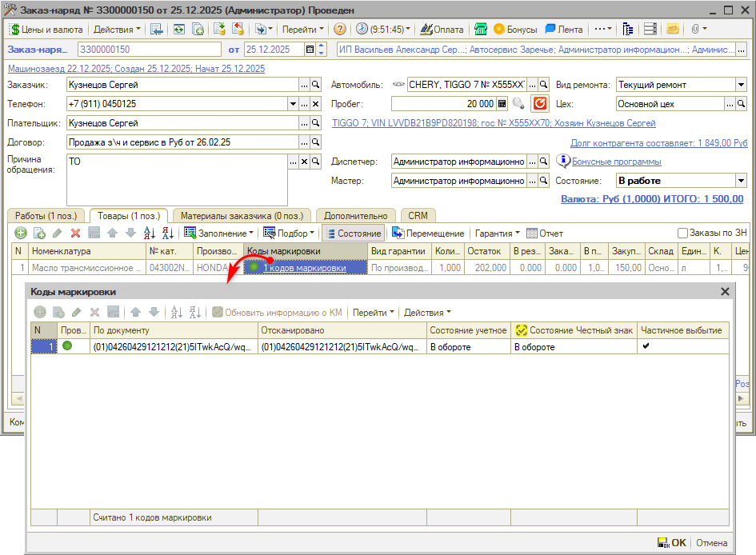Screen dimensions: 756x555
Task: Click OK in Коды маркировки dialog
Action: 672,542
